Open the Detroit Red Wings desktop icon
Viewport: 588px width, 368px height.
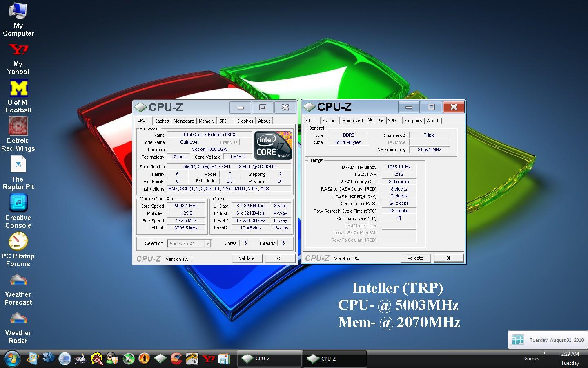tap(18, 135)
